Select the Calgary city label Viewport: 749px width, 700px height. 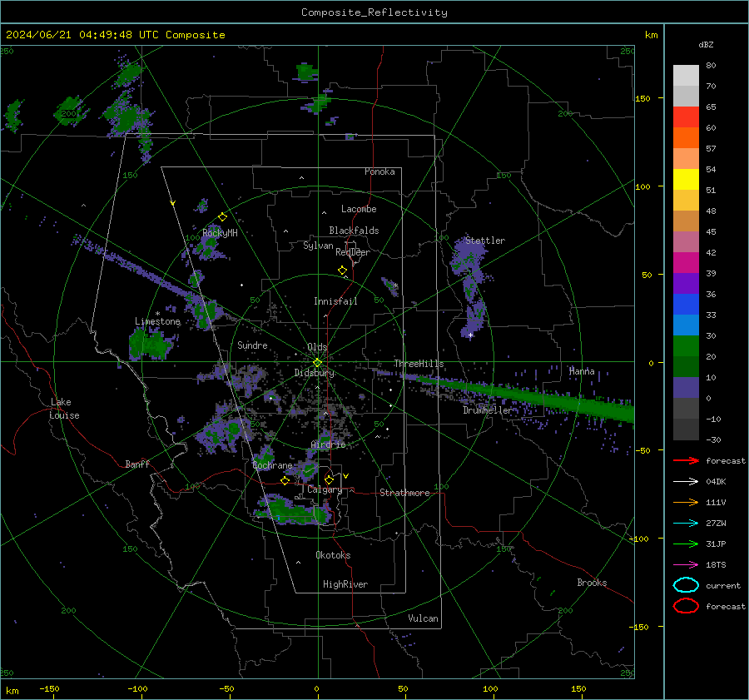click(x=325, y=489)
